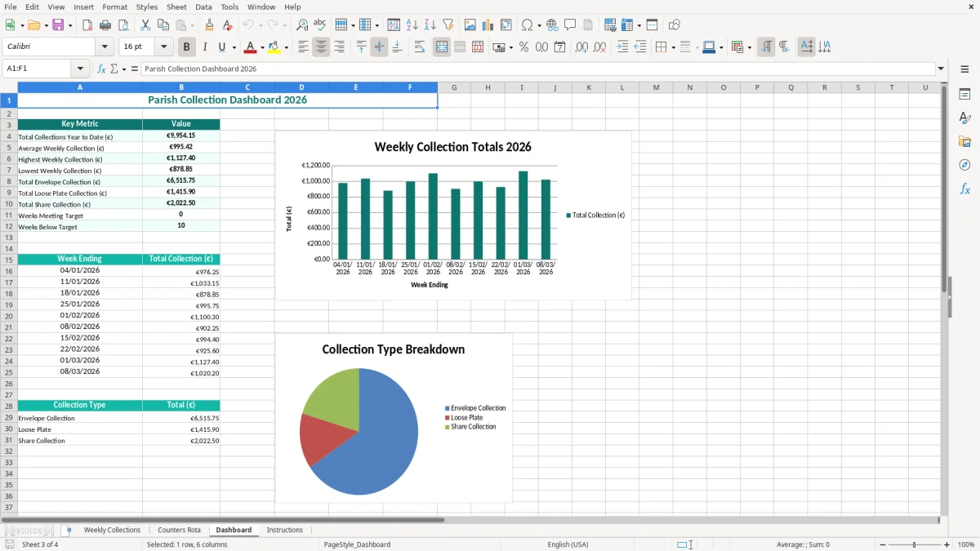Open Sidebar Properties panel icon
The image size is (980, 551).
click(964, 95)
